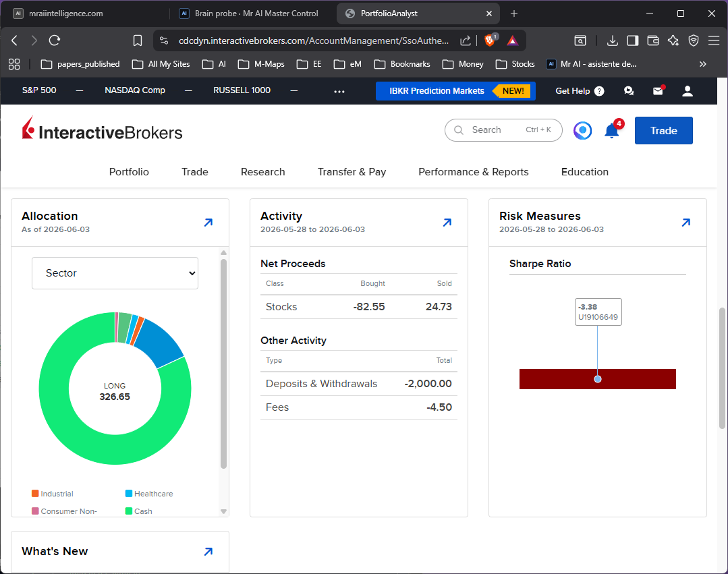
Task: Open Brave Shields lion icon
Action: coord(490,40)
